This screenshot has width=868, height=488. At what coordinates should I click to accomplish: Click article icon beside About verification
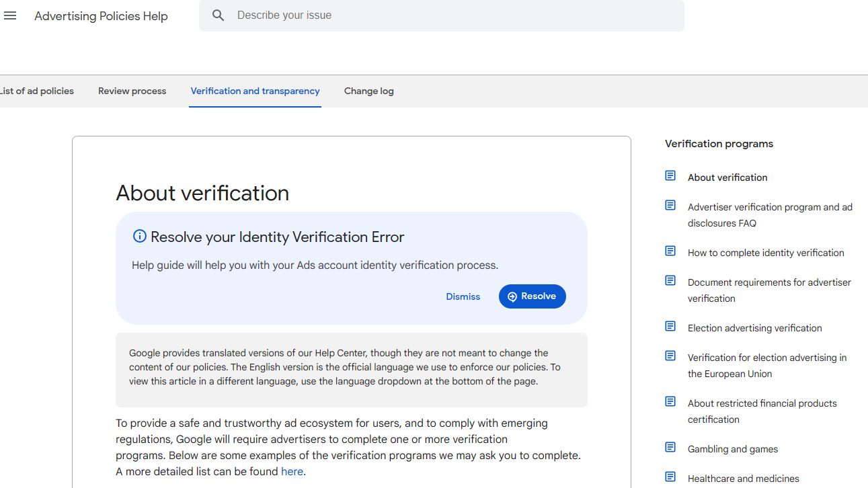(670, 176)
